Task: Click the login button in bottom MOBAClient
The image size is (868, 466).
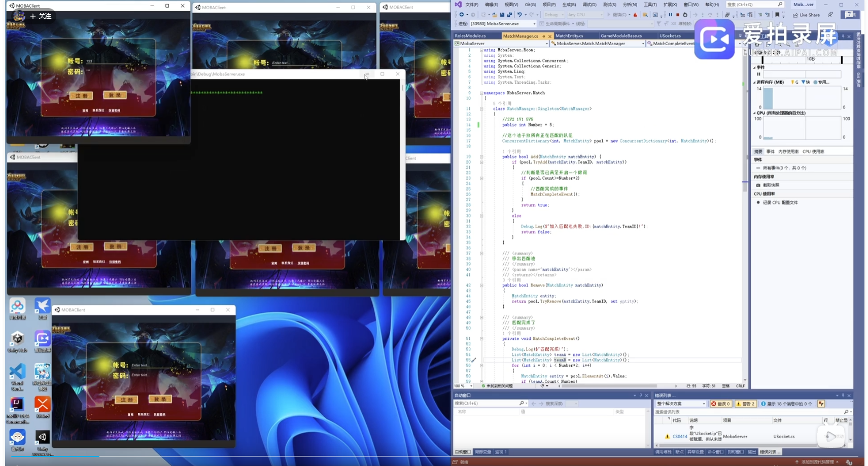Action: [x=160, y=399]
